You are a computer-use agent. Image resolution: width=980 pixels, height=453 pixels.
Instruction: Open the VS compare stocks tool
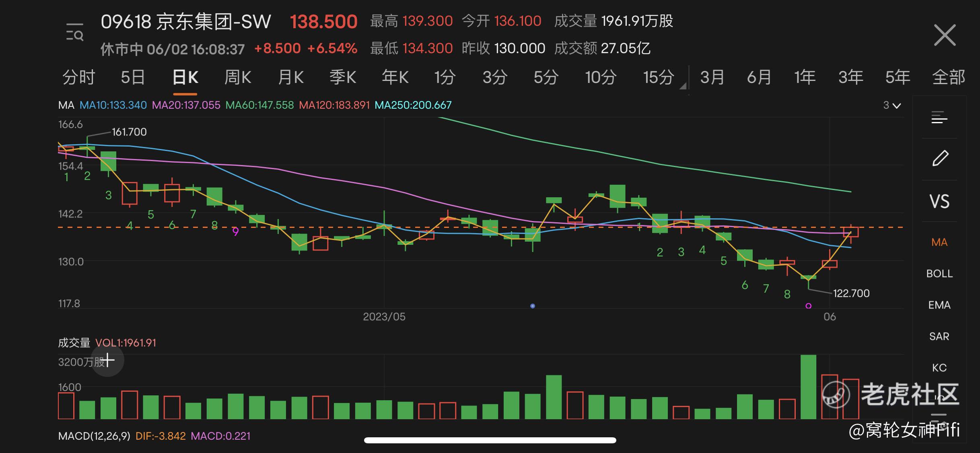tap(939, 201)
